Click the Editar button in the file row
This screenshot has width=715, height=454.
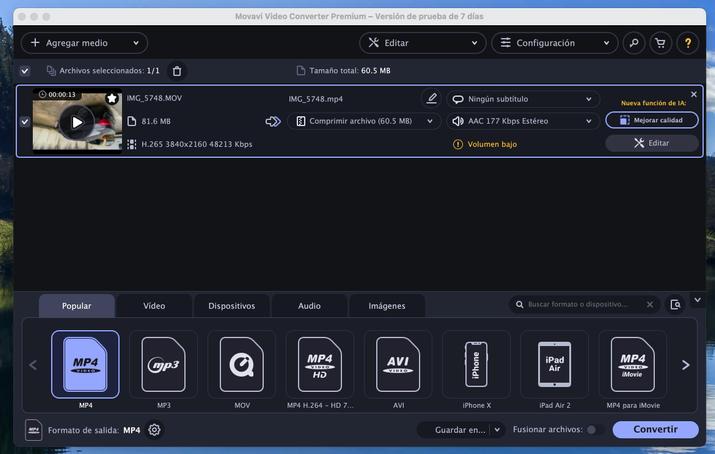(652, 143)
